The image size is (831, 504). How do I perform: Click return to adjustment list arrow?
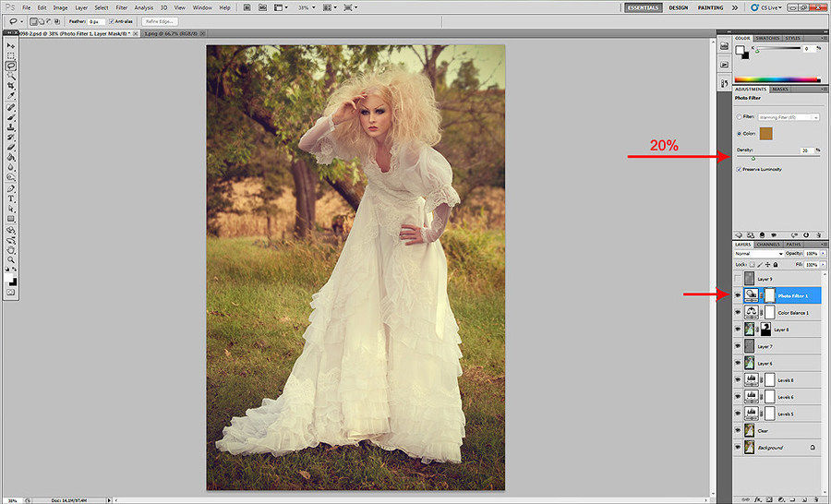pos(739,234)
